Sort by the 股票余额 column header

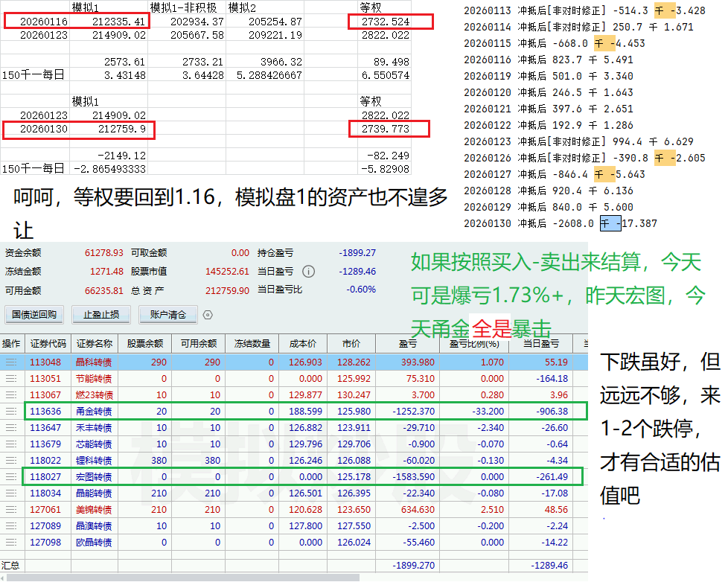(145, 344)
